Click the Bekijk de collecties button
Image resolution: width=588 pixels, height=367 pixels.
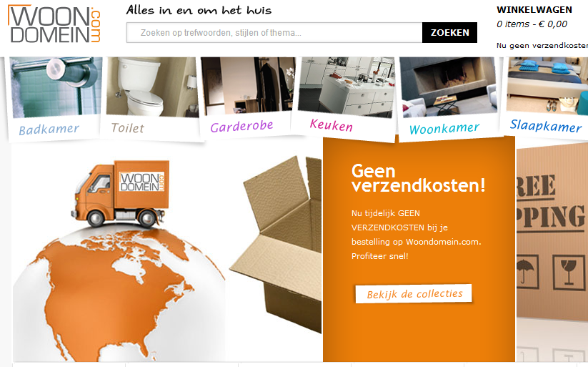[414, 294]
